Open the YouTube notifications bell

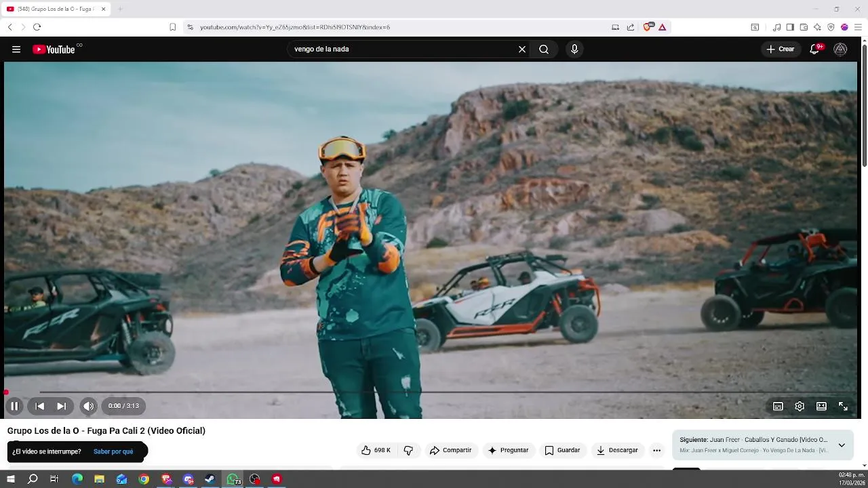pyautogui.click(x=816, y=49)
